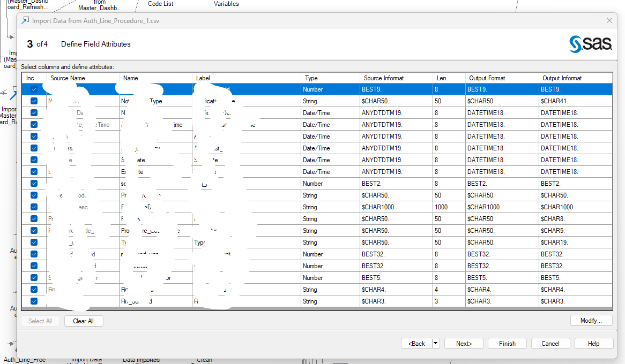The image size is (625, 364).
Task: Click the Import Data icon in the title bar
Action: tap(24, 20)
